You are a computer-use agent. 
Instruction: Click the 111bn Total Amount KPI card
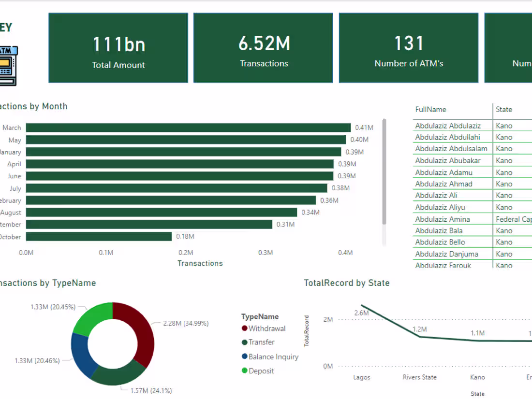[x=118, y=48]
